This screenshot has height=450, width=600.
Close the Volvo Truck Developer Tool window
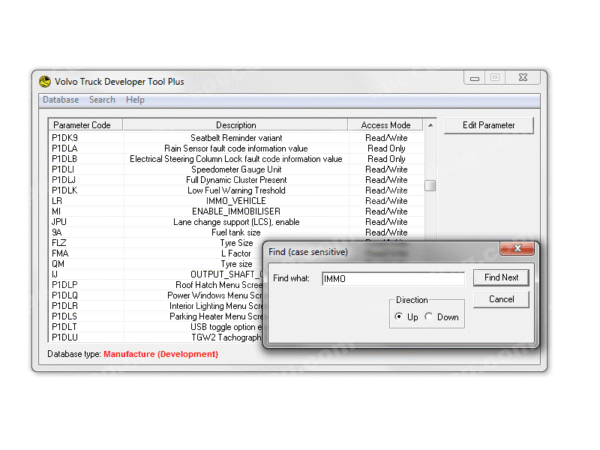click(x=523, y=78)
